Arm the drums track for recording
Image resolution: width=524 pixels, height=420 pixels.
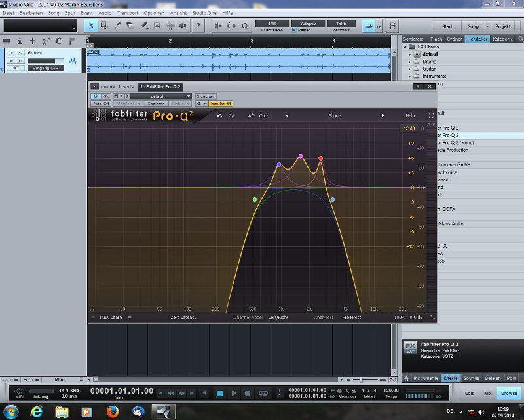pos(11,60)
